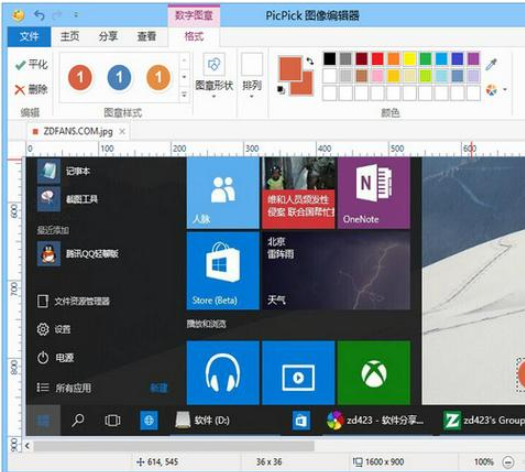Open the 图章形状 shape dropdown
The width and height of the screenshot is (525, 472).
[x=214, y=76]
